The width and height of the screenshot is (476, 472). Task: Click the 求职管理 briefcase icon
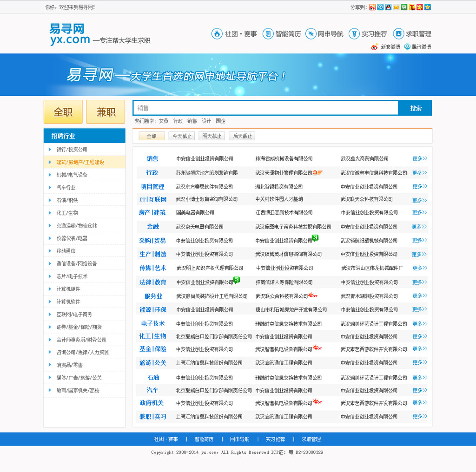(397, 33)
